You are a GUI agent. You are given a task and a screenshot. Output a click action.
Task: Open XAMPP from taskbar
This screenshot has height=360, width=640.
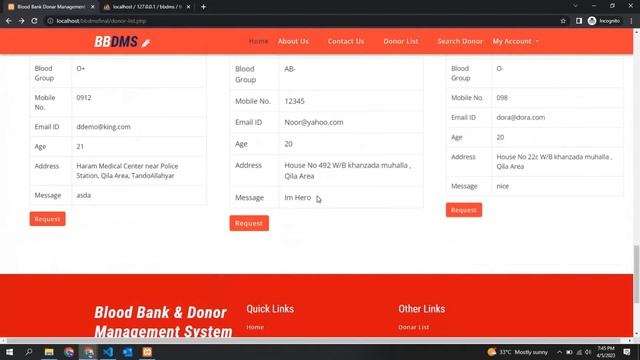[x=147, y=352]
